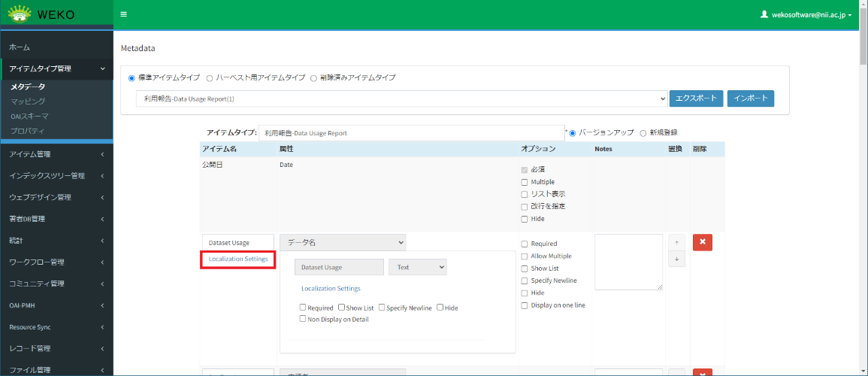Select 新規登録 radio option

tap(643, 133)
